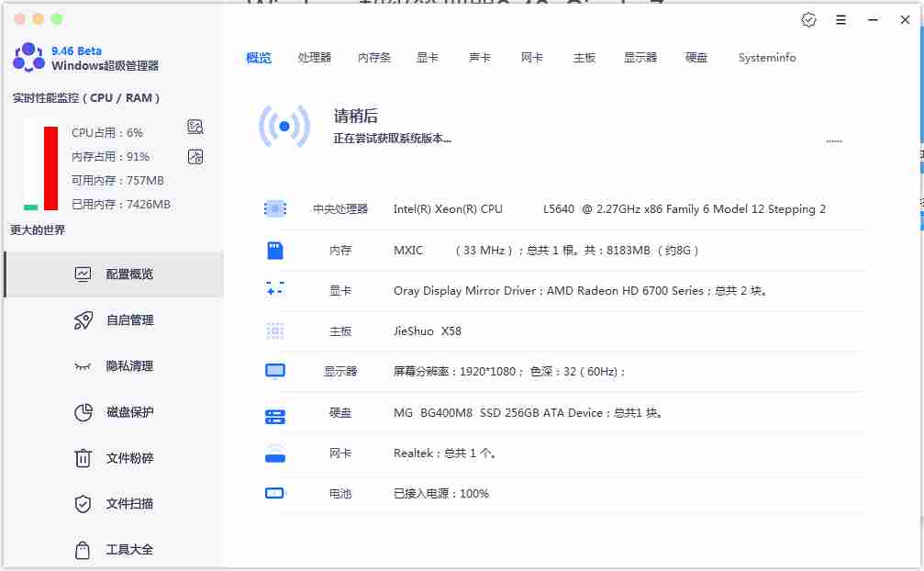Viewport: 924px width, 571px height.
Task: Click the rocket icon for 自启管理
Action: coord(83,320)
